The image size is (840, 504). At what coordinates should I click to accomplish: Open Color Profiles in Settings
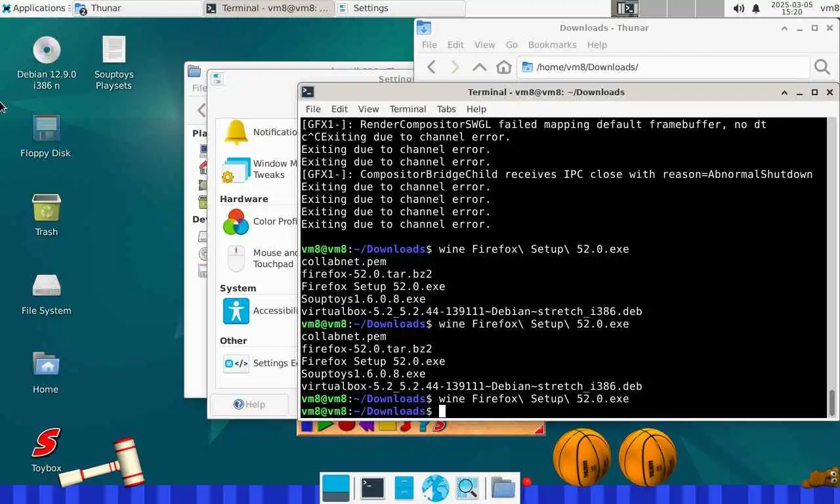(x=260, y=222)
